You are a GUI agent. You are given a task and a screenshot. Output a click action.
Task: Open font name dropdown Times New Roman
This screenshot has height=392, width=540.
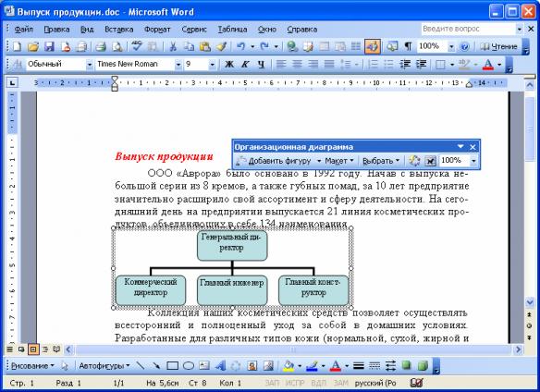(178, 65)
